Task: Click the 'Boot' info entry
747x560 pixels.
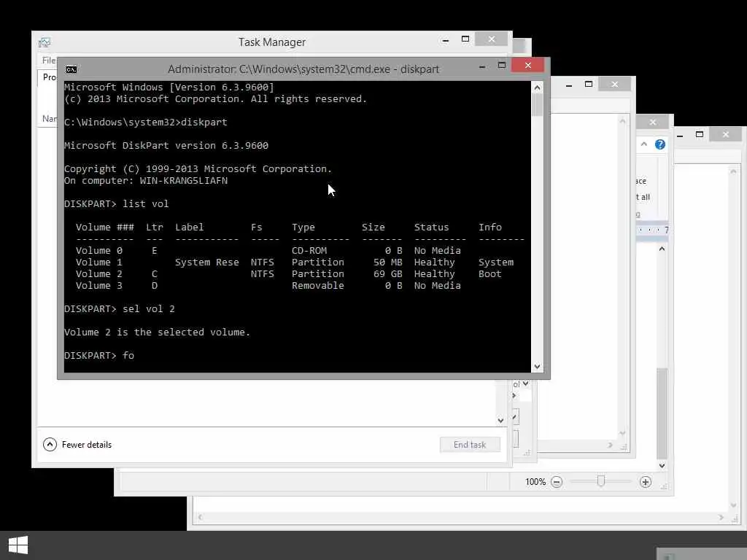Action: tap(489, 274)
